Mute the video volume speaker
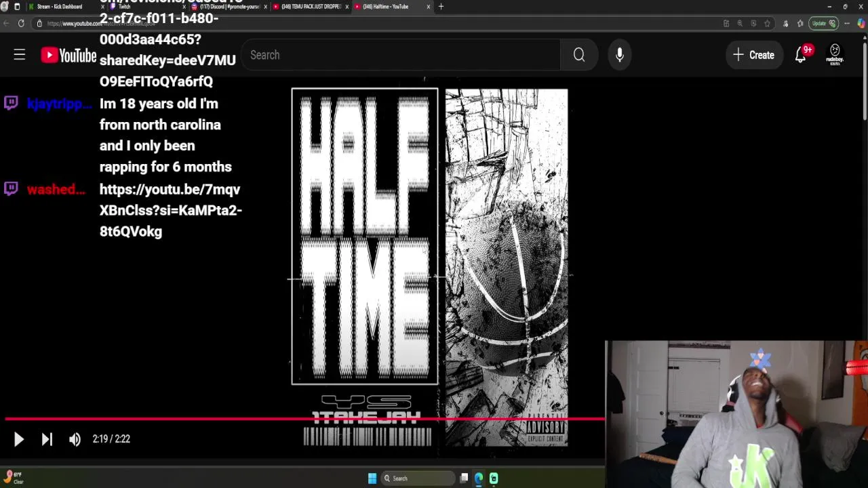868x488 pixels. [75, 439]
